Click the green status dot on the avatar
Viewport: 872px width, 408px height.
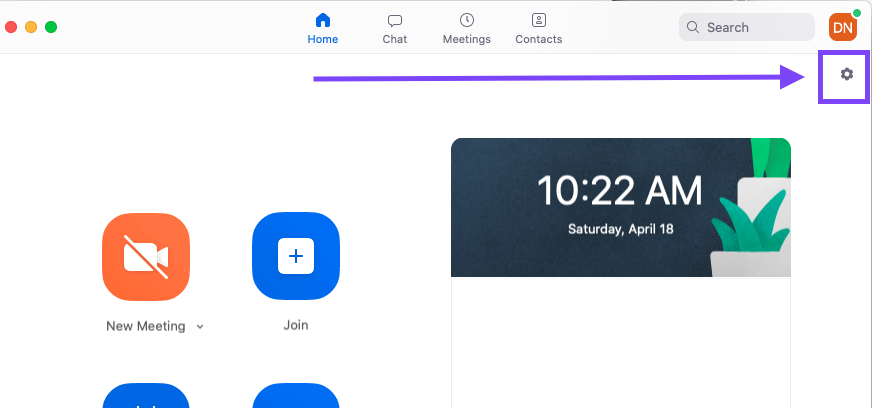[x=856, y=13]
